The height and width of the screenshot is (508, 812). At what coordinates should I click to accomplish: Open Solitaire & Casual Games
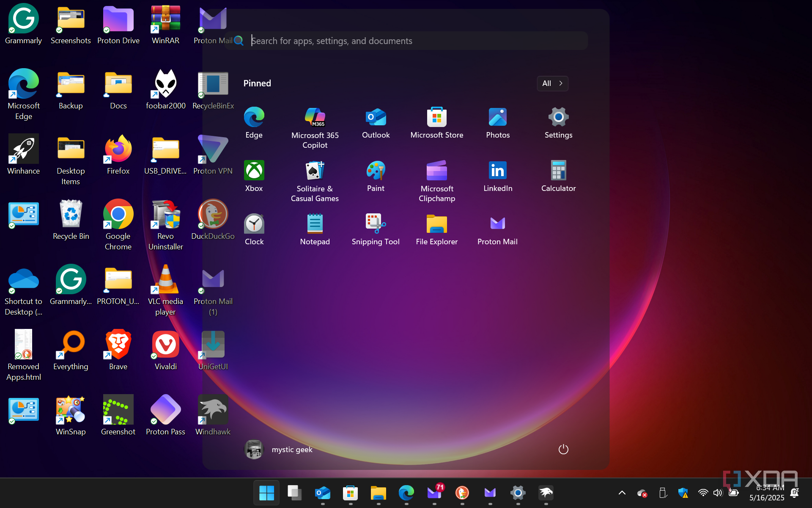315,181
